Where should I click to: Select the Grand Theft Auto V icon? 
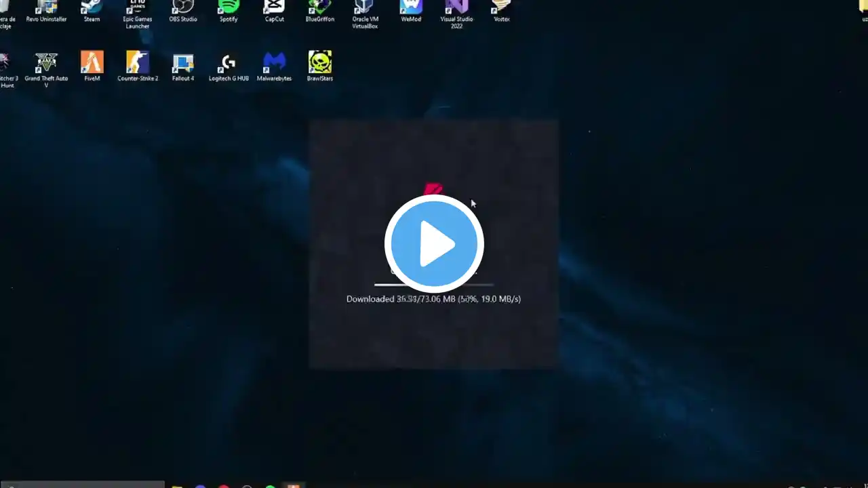tap(47, 69)
